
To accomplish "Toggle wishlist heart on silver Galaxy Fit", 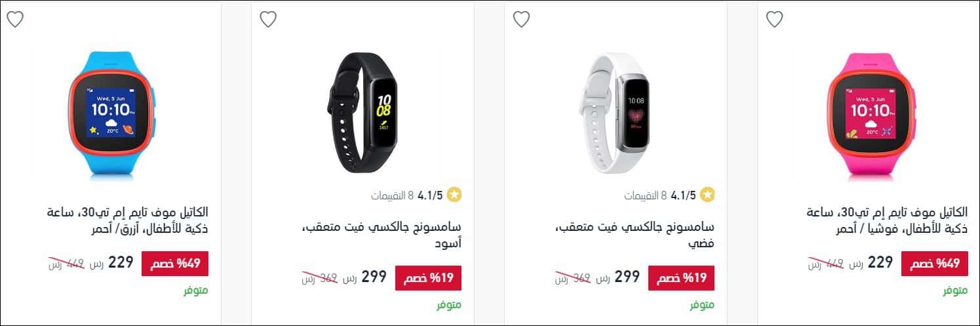I will click(521, 20).
